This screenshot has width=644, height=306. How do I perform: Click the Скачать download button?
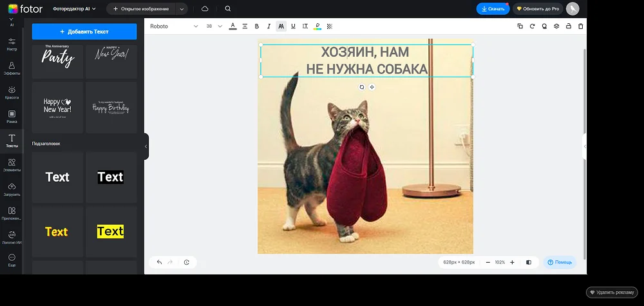493,9
